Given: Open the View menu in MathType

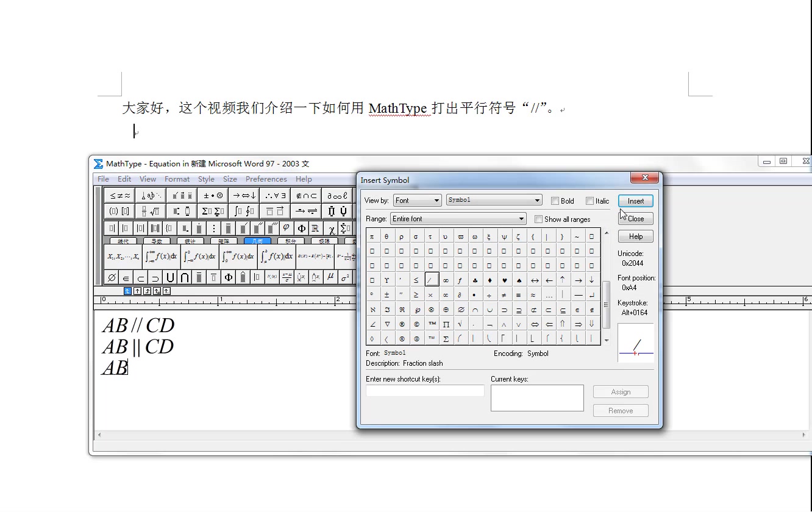Looking at the screenshot, I should tap(148, 179).
